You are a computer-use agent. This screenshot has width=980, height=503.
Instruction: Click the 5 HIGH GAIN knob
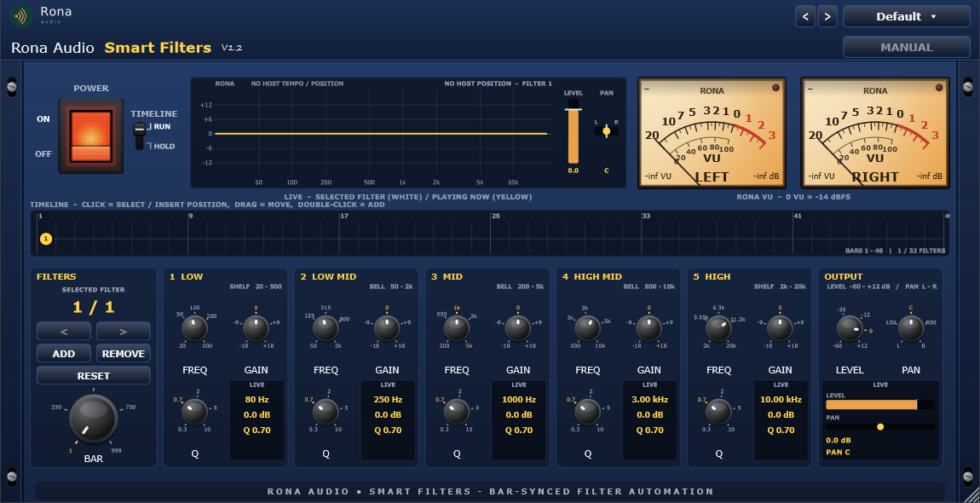[x=780, y=328]
